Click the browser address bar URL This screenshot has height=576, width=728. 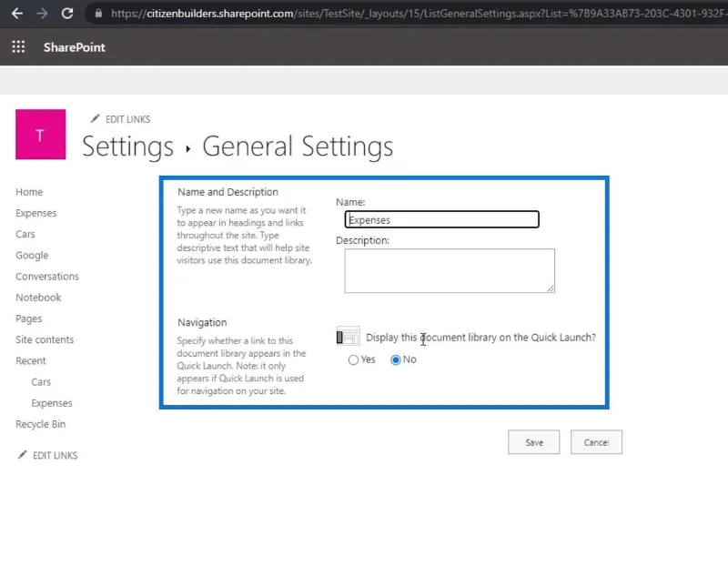418,14
